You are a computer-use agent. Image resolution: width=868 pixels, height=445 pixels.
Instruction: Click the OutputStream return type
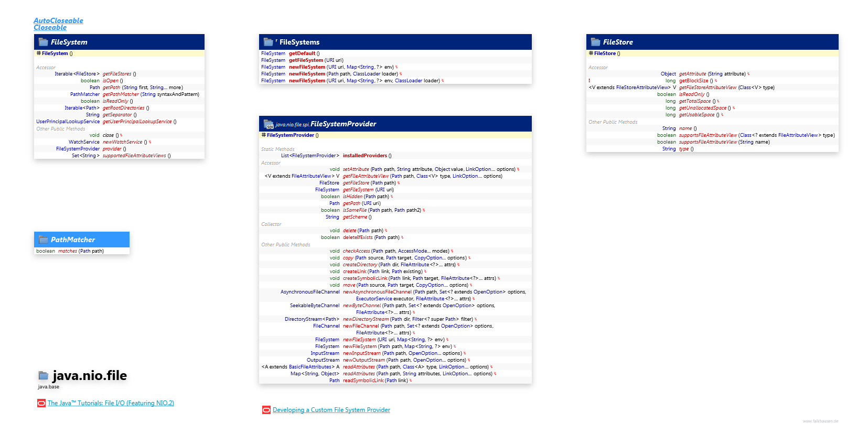tap(323, 360)
